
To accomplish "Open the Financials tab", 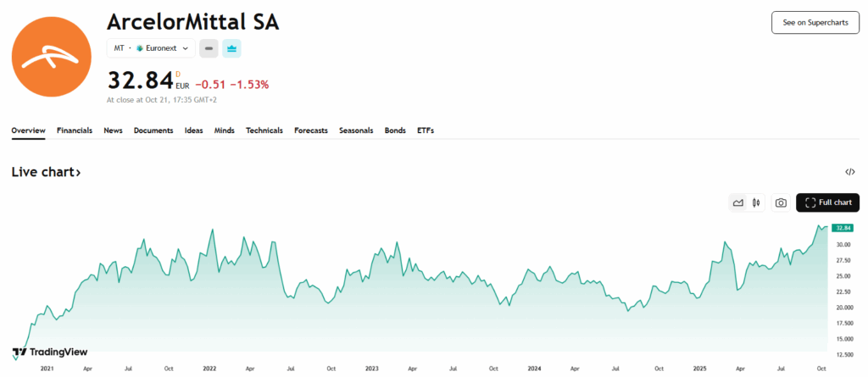I will (75, 130).
